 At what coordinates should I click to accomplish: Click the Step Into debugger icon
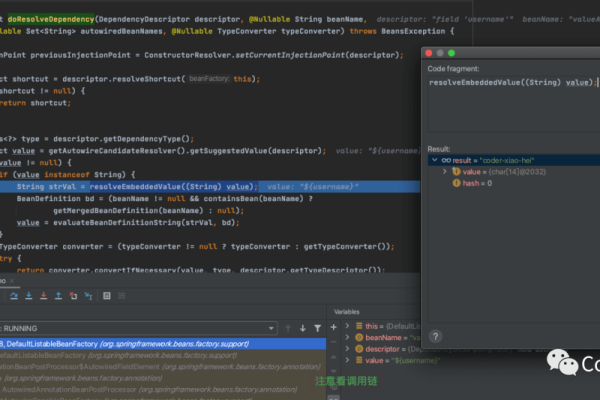click(x=29, y=296)
